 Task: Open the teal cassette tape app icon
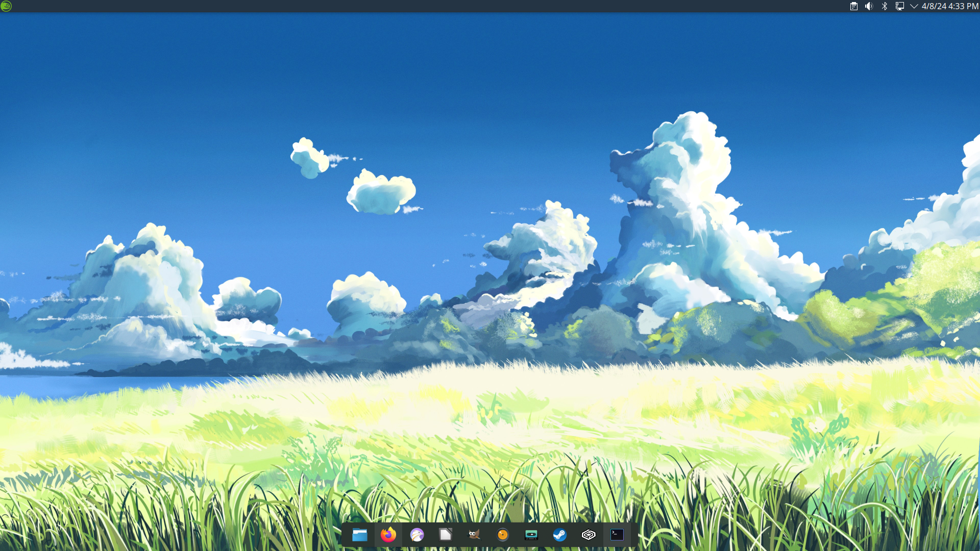tap(531, 535)
